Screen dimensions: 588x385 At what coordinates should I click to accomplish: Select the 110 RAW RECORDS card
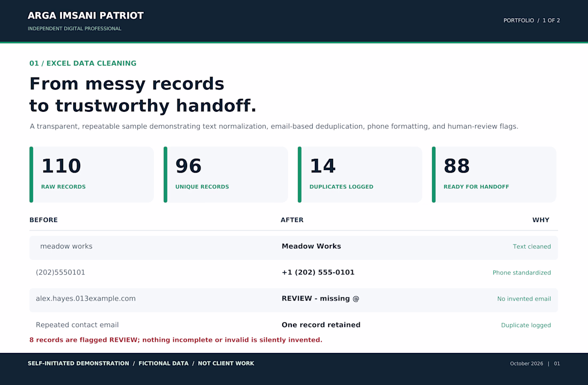pyautogui.click(x=91, y=174)
